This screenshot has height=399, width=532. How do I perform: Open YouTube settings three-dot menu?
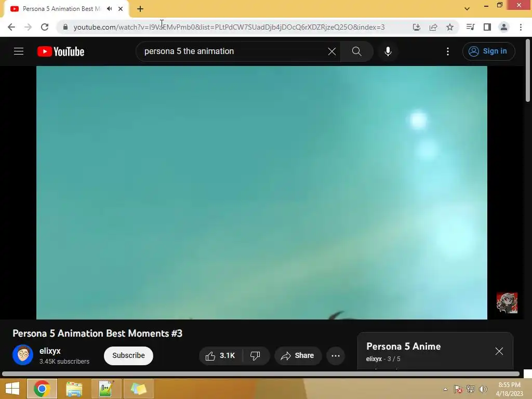click(448, 51)
